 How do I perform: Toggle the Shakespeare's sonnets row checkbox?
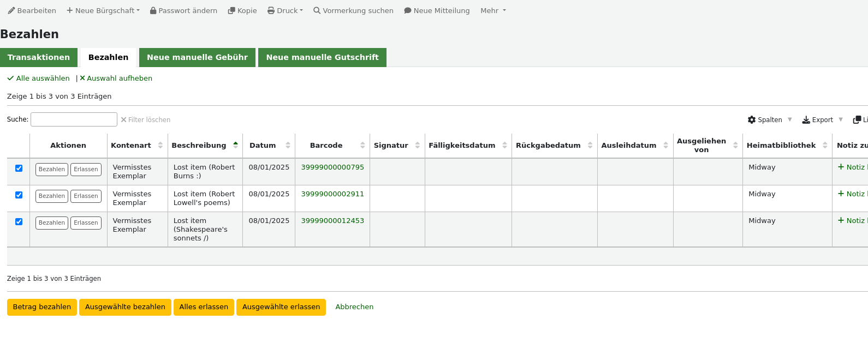point(19,221)
